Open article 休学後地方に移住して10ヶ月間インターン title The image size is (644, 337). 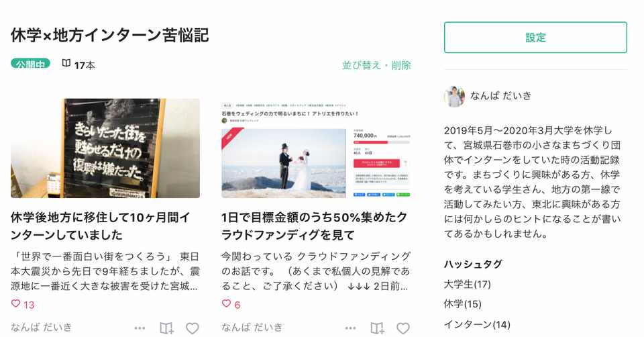coord(101,226)
